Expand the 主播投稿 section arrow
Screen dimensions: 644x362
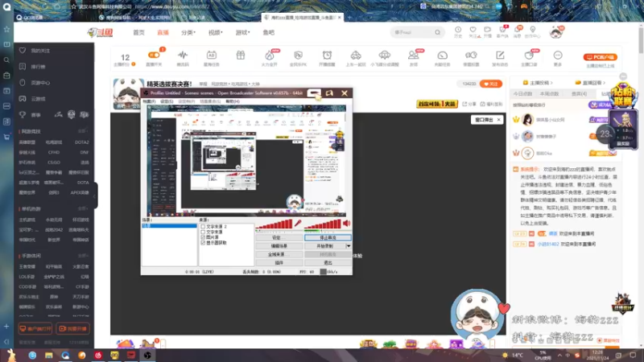tap(551, 83)
